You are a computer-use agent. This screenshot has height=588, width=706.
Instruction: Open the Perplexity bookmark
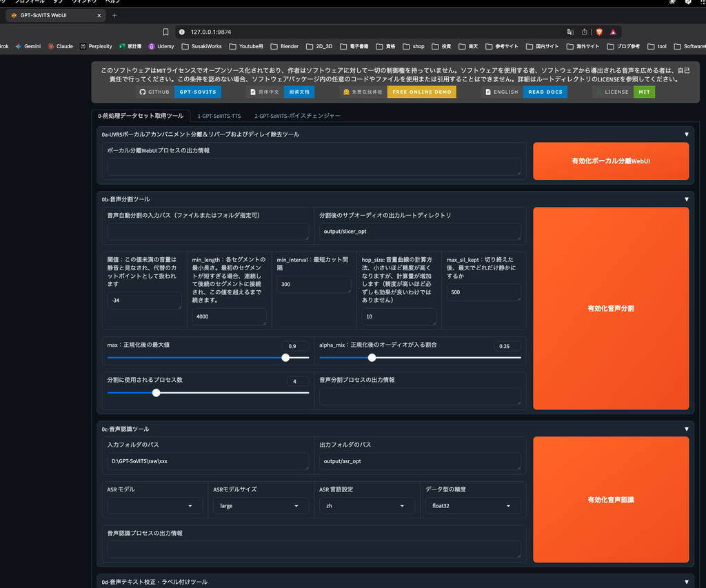pos(96,46)
